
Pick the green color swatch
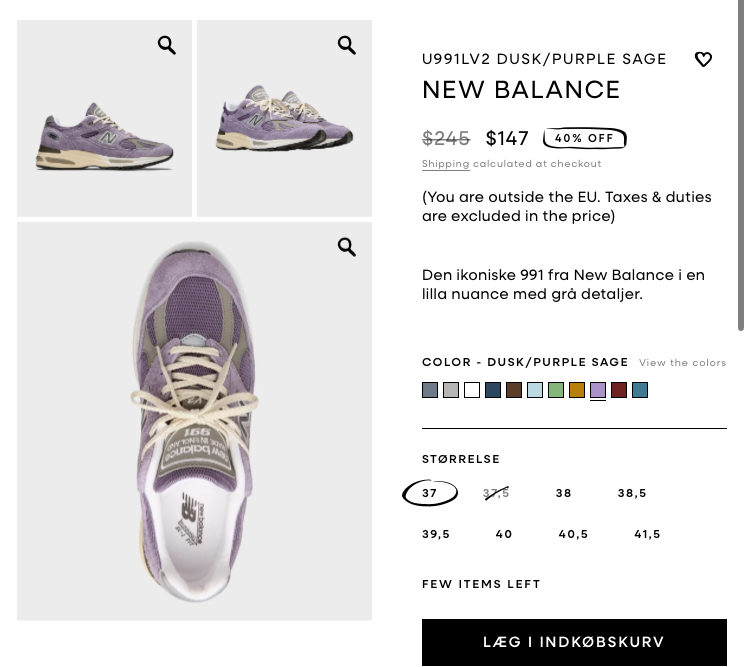tap(556, 390)
